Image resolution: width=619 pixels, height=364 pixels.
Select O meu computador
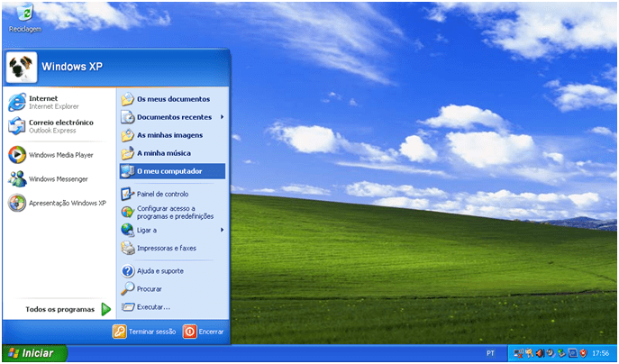click(x=171, y=171)
